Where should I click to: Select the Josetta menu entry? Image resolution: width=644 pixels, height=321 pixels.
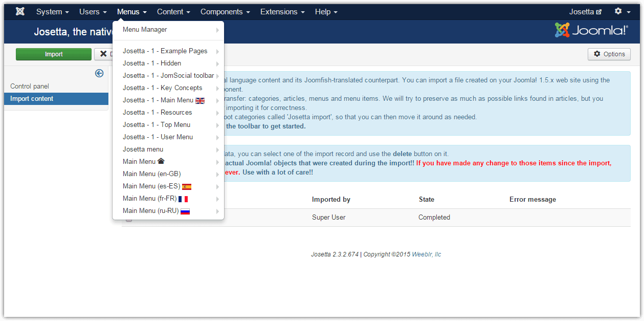168,149
